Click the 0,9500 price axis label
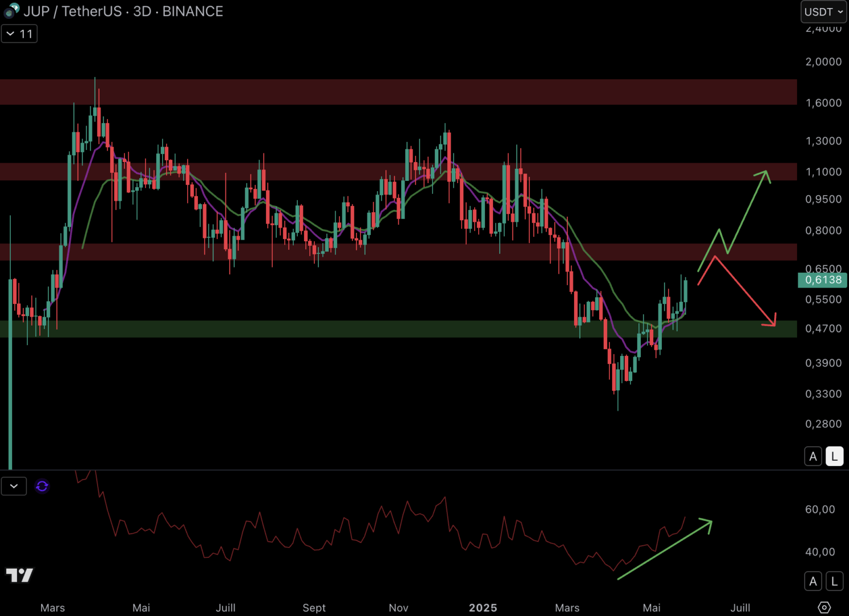Image resolution: width=849 pixels, height=616 pixels. coord(823,199)
